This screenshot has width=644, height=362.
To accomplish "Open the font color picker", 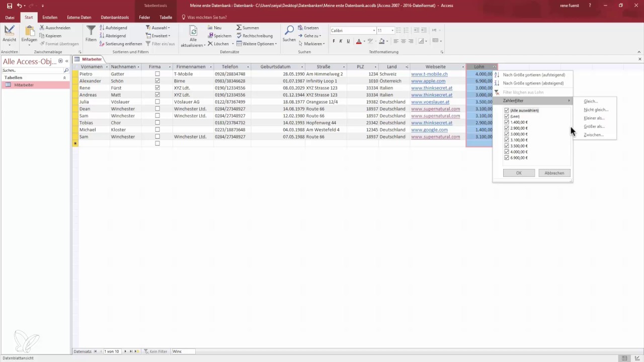I will pos(363,41).
